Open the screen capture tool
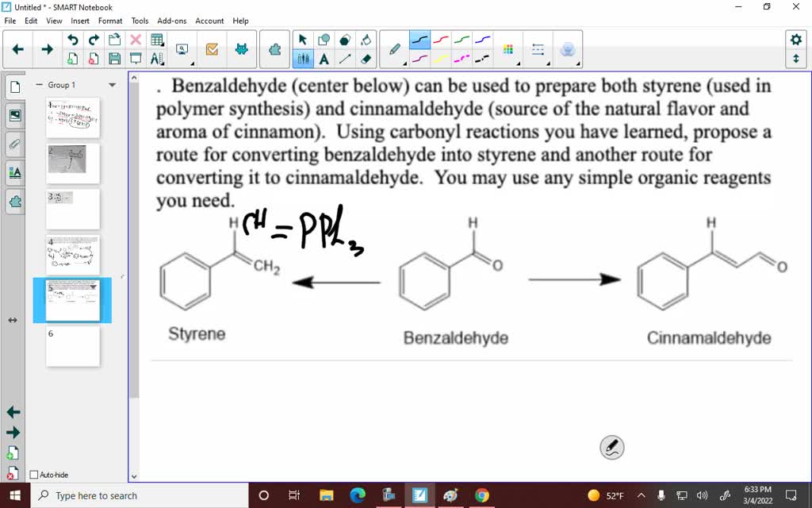Viewport: 812px width, 508px height. [x=181, y=48]
